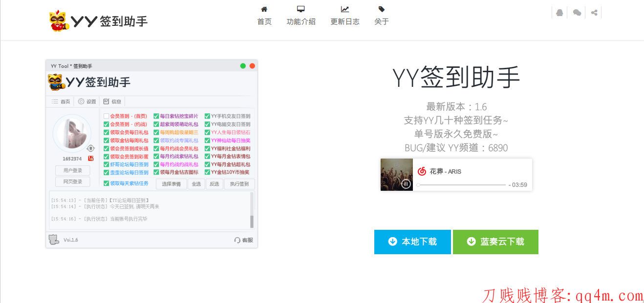The height and width of the screenshot is (303, 644).
Task: Click the share icon in header
Action: pos(594,13)
